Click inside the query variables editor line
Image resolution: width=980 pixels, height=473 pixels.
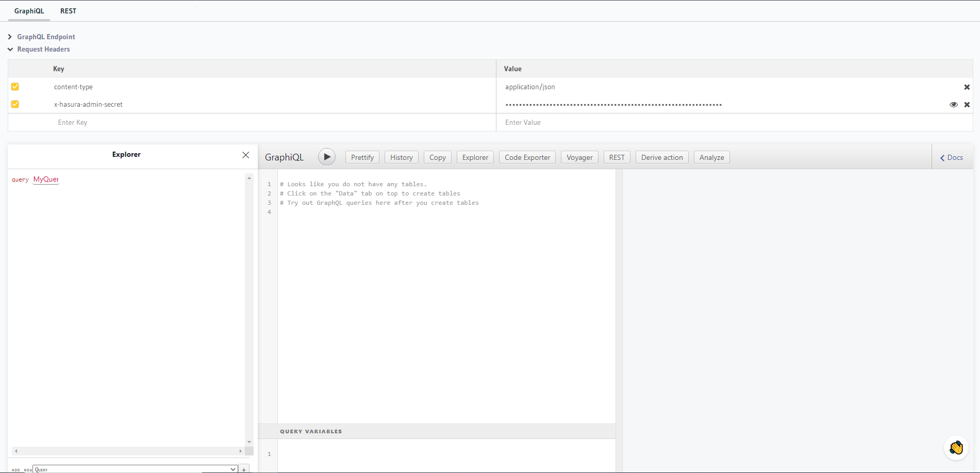point(446,454)
